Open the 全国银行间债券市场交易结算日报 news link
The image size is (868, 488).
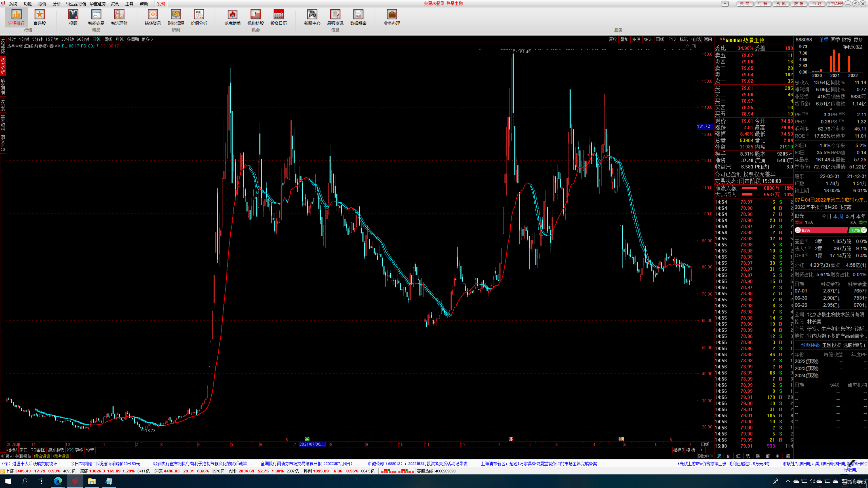[306, 464]
